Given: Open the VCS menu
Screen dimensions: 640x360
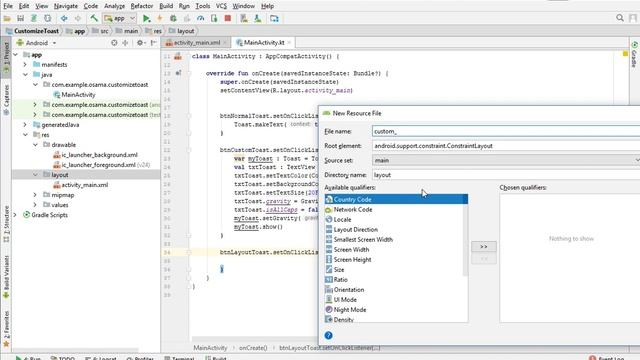Looking at the screenshot, I should point(221,6).
